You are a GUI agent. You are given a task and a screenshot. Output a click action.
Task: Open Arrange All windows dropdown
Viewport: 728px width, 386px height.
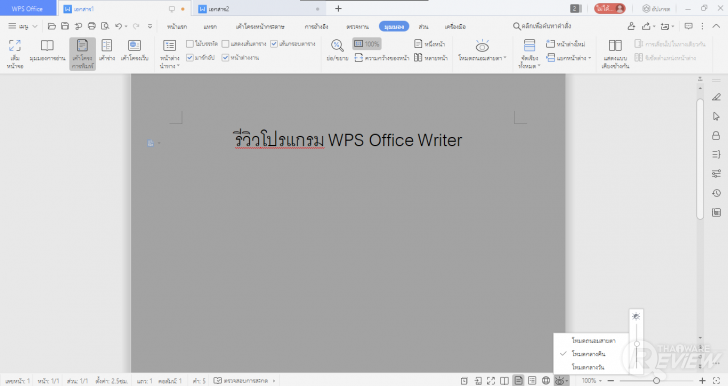[529, 53]
